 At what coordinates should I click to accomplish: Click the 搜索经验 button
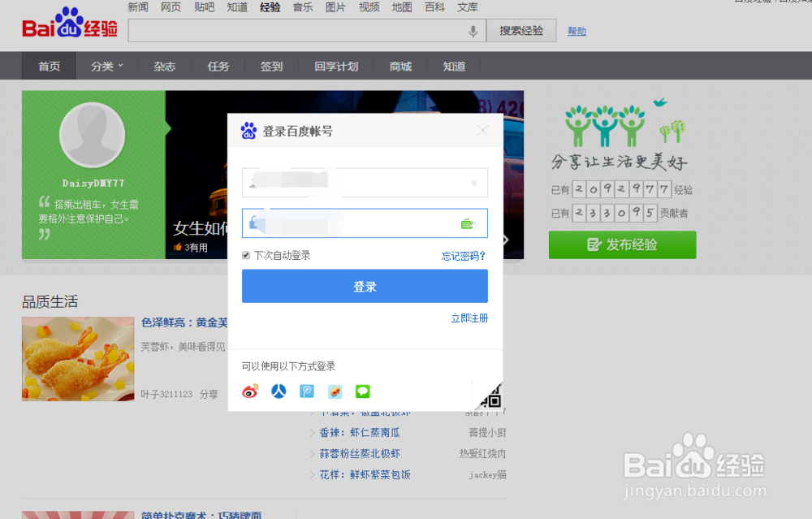coord(521,31)
